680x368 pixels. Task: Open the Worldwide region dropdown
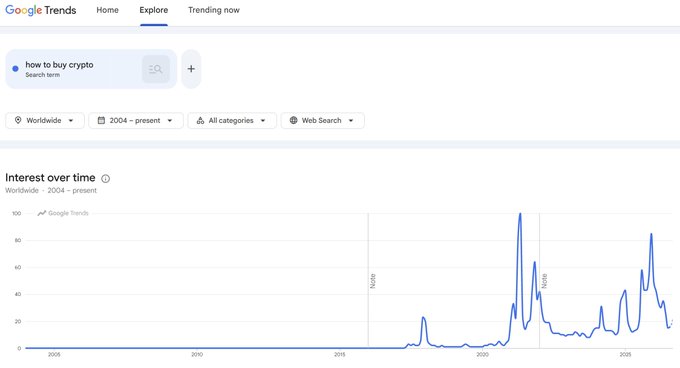tap(45, 120)
